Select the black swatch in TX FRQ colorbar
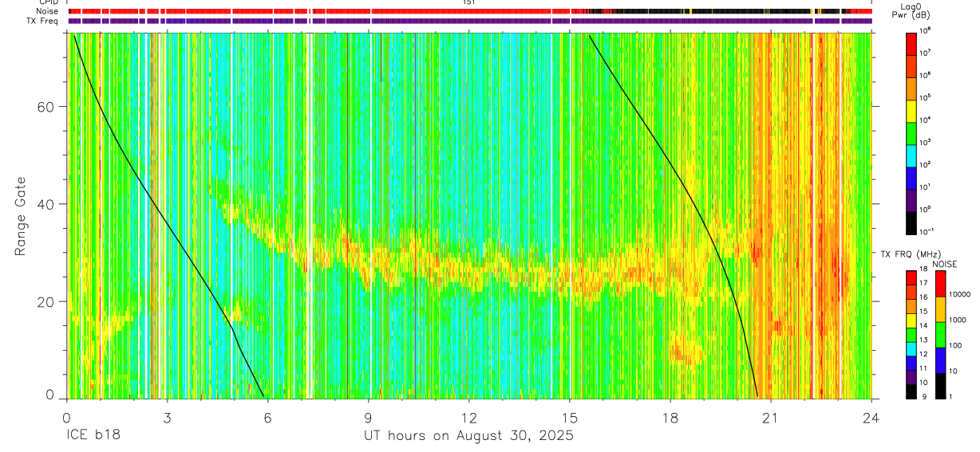 pos(911,391)
